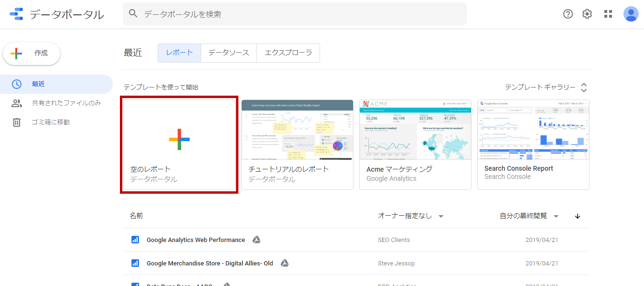Click the report icon for Google Merchandise Store
The width and height of the screenshot is (644, 286).
(x=135, y=264)
